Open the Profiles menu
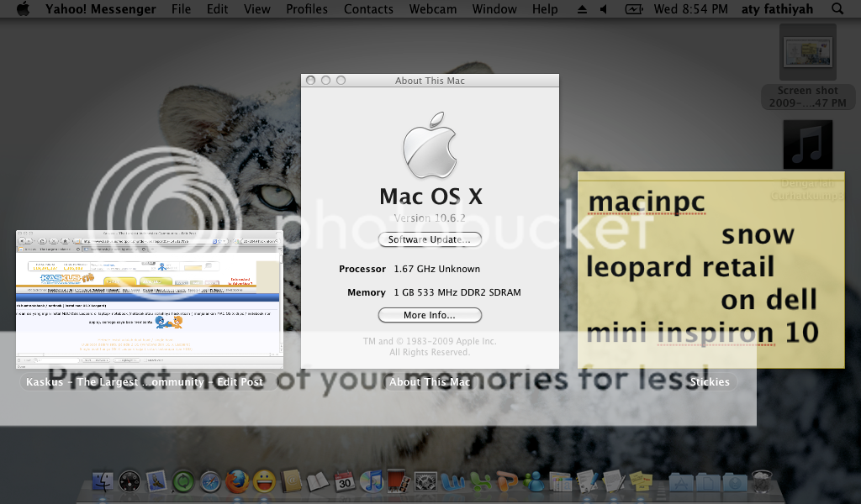861x504 pixels. (x=307, y=9)
